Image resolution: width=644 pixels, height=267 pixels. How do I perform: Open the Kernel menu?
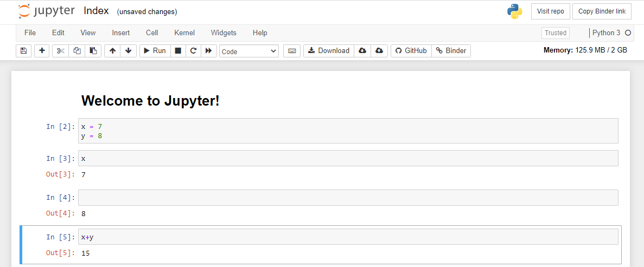[184, 32]
